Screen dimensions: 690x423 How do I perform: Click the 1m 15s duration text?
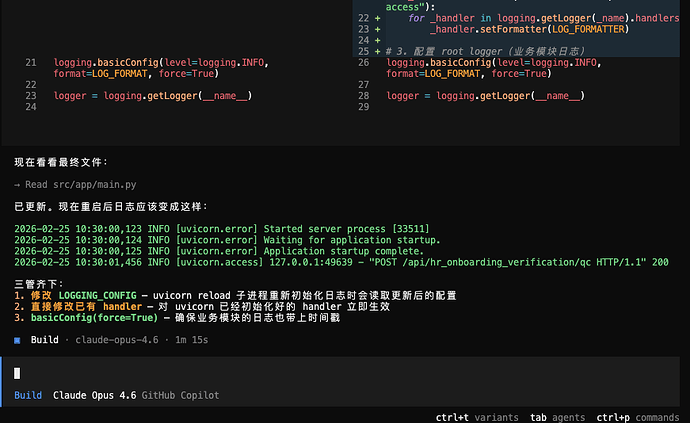tap(191, 340)
